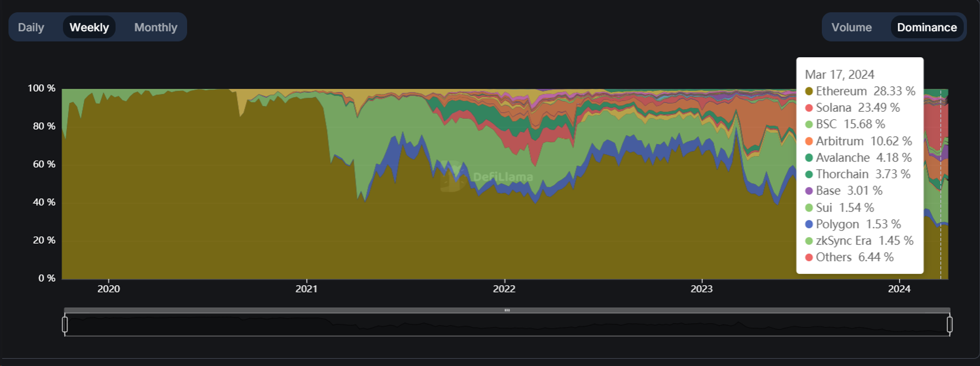Viewport: 980px width, 366px height.
Task: Switch chart to Daily interval
Action: (x=31, y=27)
